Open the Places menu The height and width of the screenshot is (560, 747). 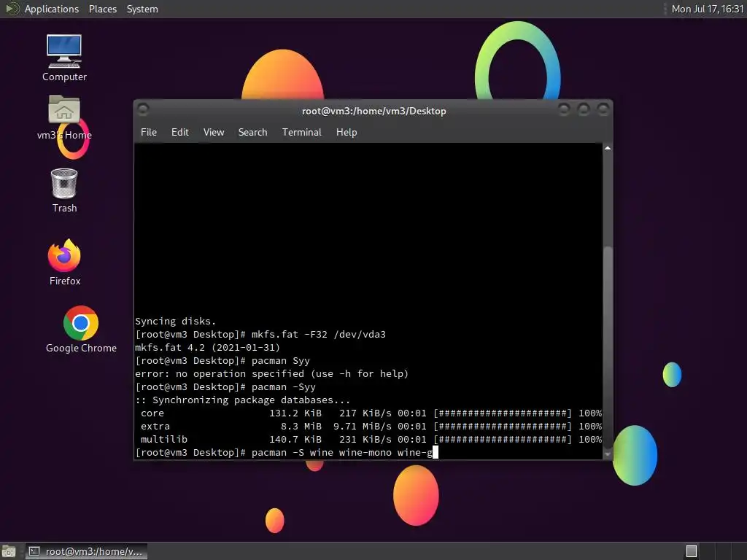102,9
